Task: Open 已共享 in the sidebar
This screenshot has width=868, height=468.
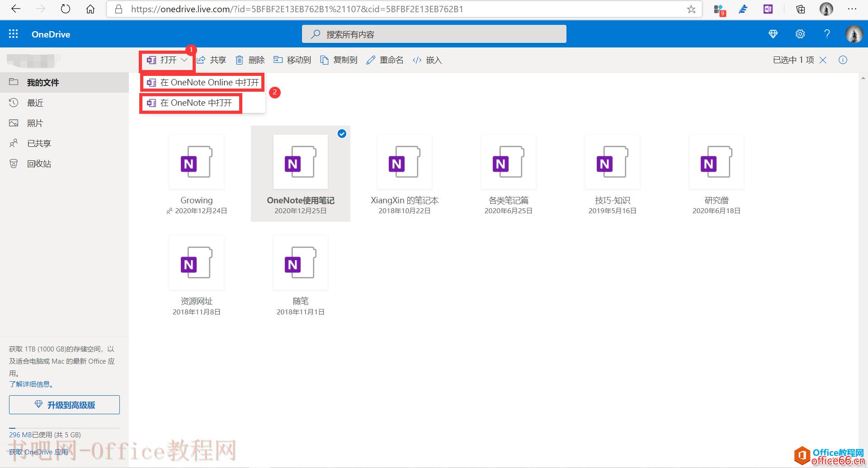Action: pyautogui.click(x=64, y=144)
